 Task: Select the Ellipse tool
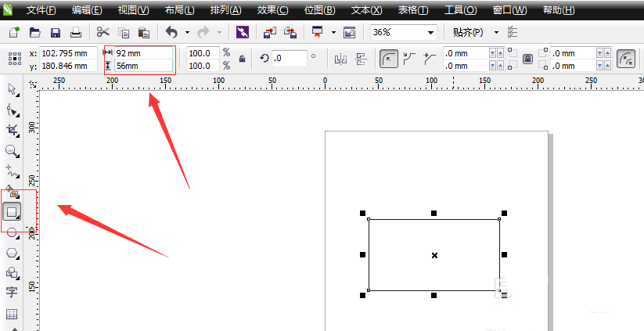(x=13, y=232)
